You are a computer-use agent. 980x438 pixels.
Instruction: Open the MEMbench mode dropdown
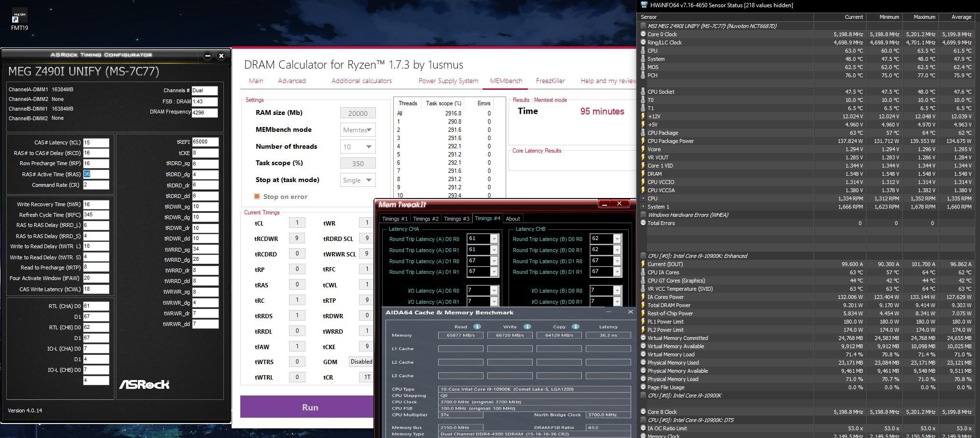point(358,130)
